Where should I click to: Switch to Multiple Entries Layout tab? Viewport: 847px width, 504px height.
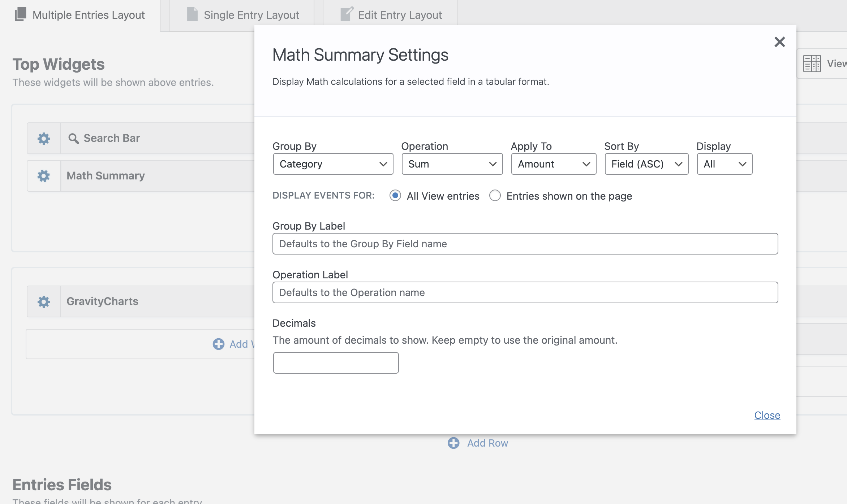(80, 15)
